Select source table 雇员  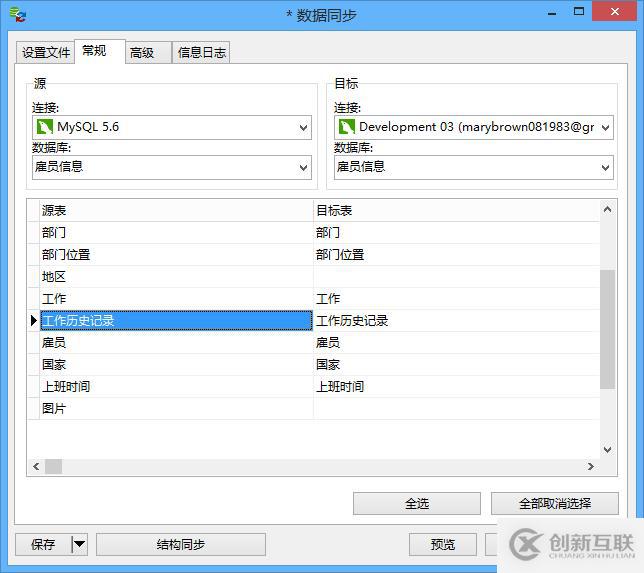pos(177,343)
